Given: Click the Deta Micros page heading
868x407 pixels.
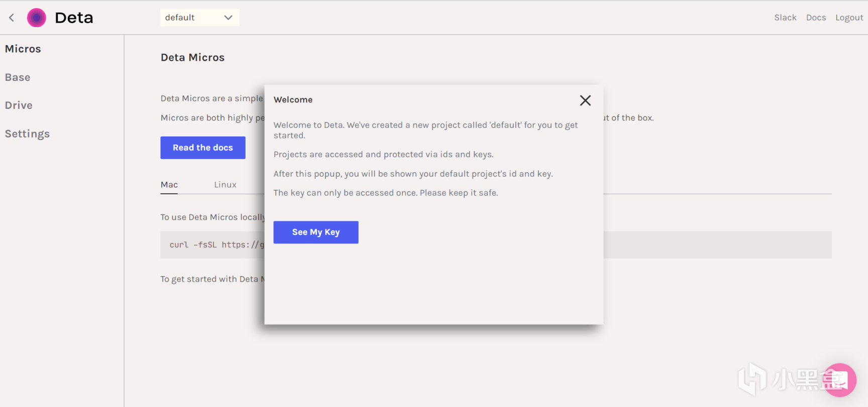Looking at the screenshot, I should [x=192, y=58].
